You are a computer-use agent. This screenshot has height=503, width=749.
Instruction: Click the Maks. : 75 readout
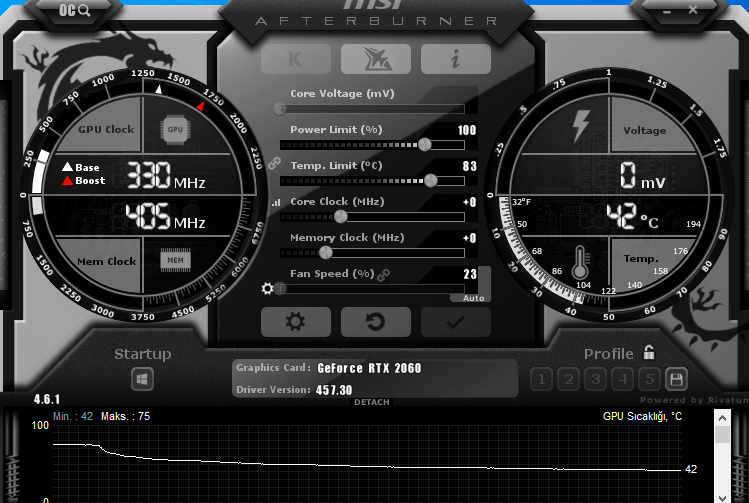[125, 416]
